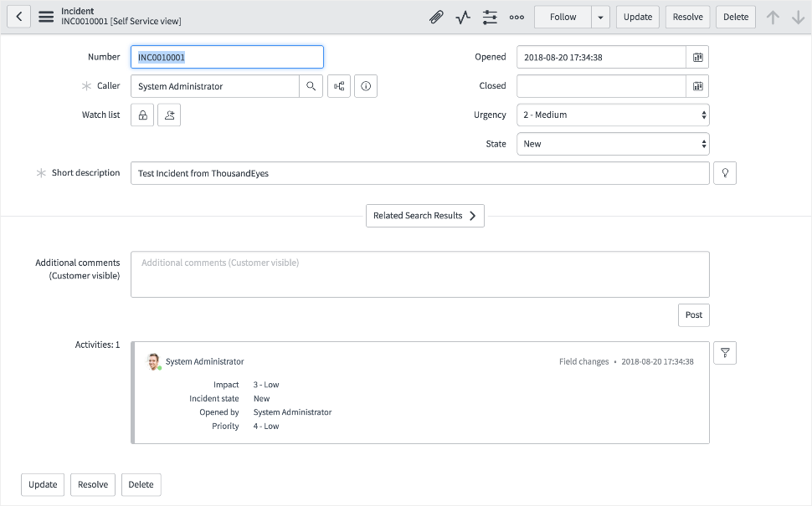
Task: Click the Resolve button in header
Action: 687,17
